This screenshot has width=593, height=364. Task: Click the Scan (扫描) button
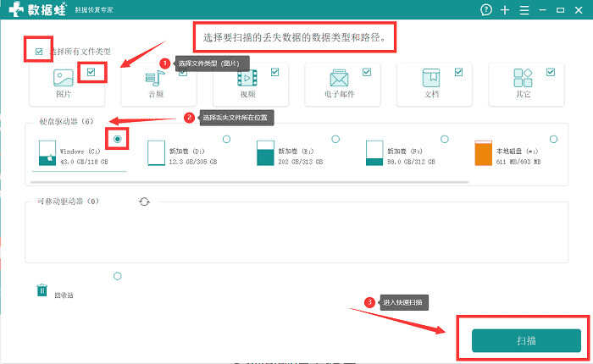(526, 340)
